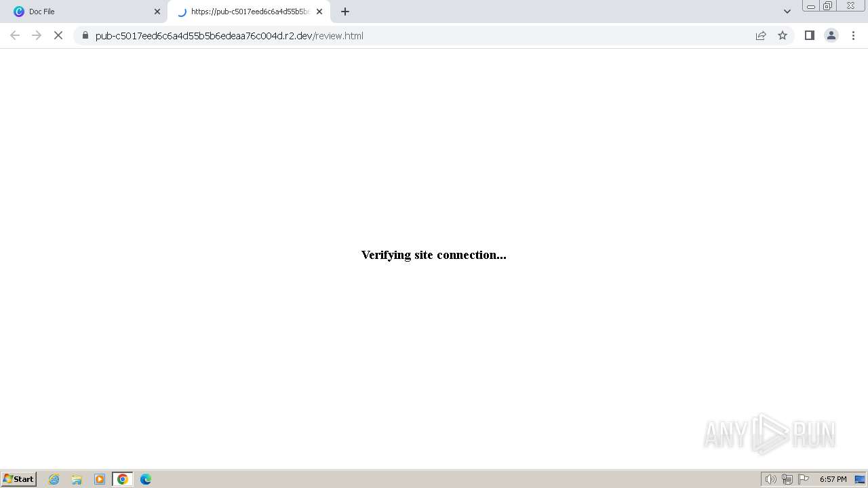Bookmark this page with star
The height and width of the screenshot is (488, 868).
click(x=783, y=35)
